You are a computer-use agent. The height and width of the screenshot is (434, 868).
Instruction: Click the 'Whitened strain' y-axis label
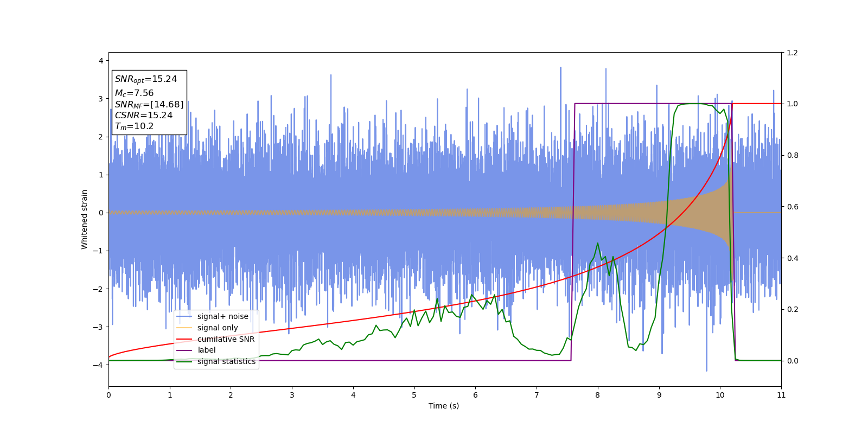point(84,219)
